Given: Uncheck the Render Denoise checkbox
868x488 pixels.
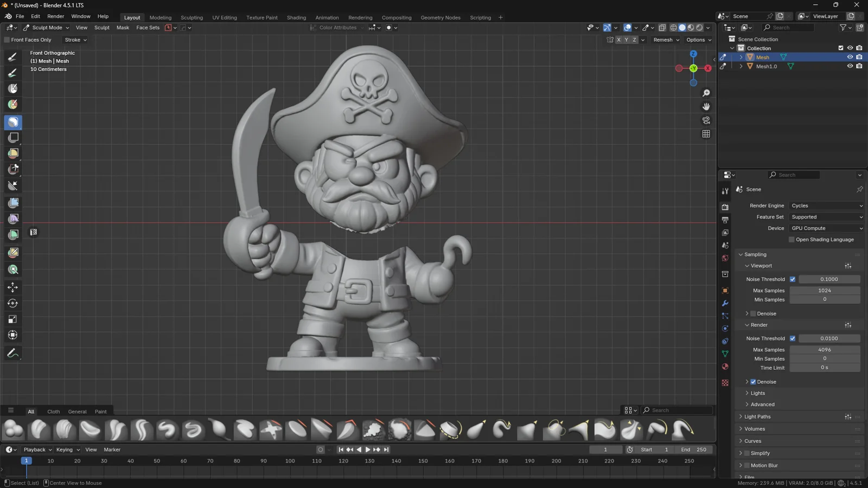Looking at the screenshot, I should [x=753, y=382].
